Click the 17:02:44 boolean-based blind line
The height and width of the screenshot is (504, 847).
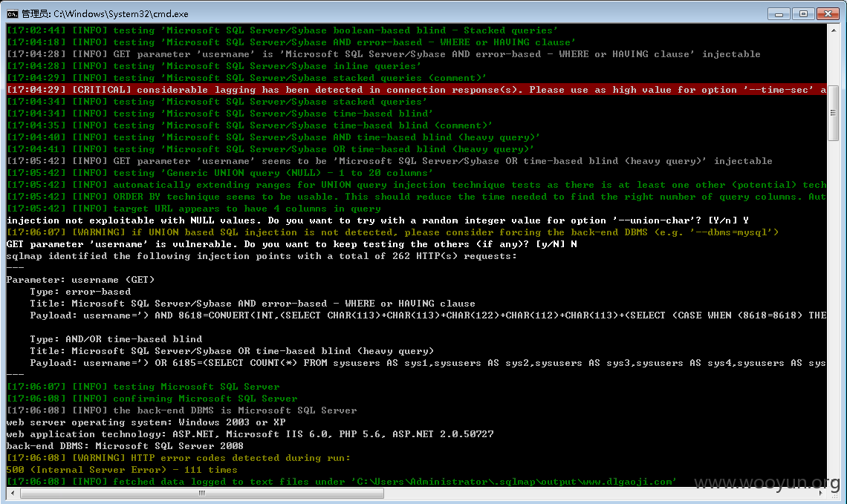click(x=282, y=30)
